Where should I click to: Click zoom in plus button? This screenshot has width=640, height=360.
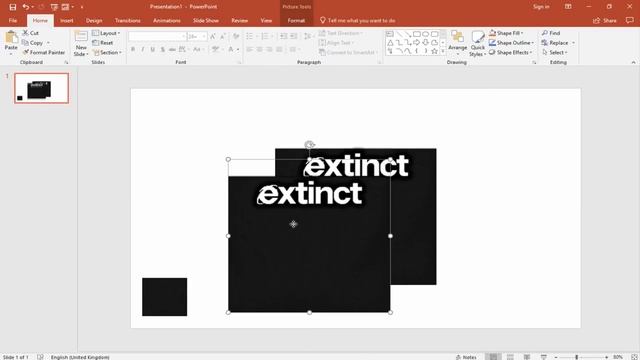pyautogui.click(x=607, y=357)
